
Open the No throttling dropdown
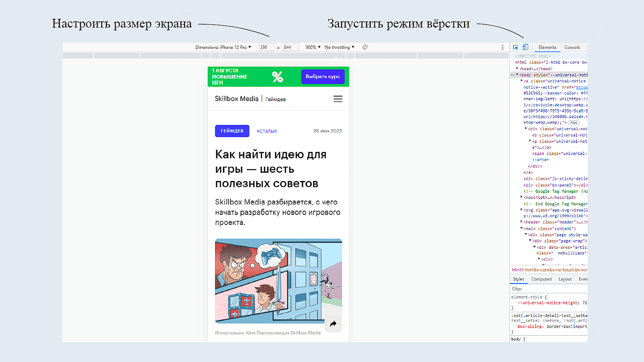pos(339,47)
